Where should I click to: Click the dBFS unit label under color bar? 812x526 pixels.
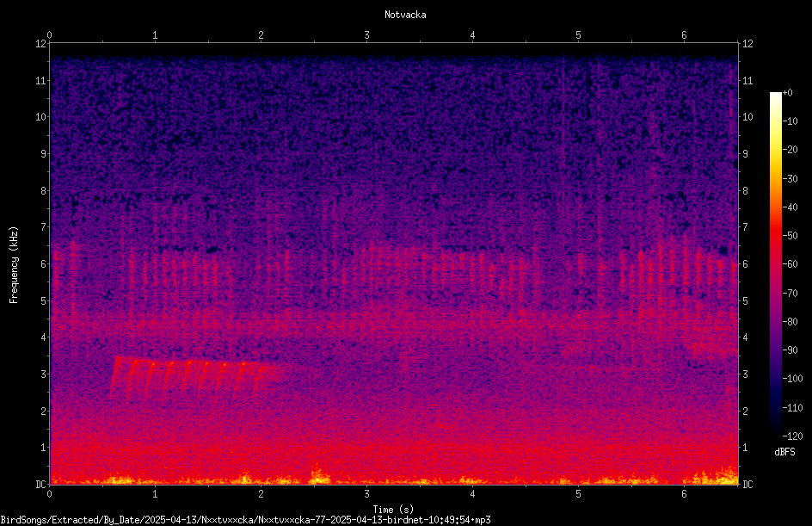[x=784, y=452]
